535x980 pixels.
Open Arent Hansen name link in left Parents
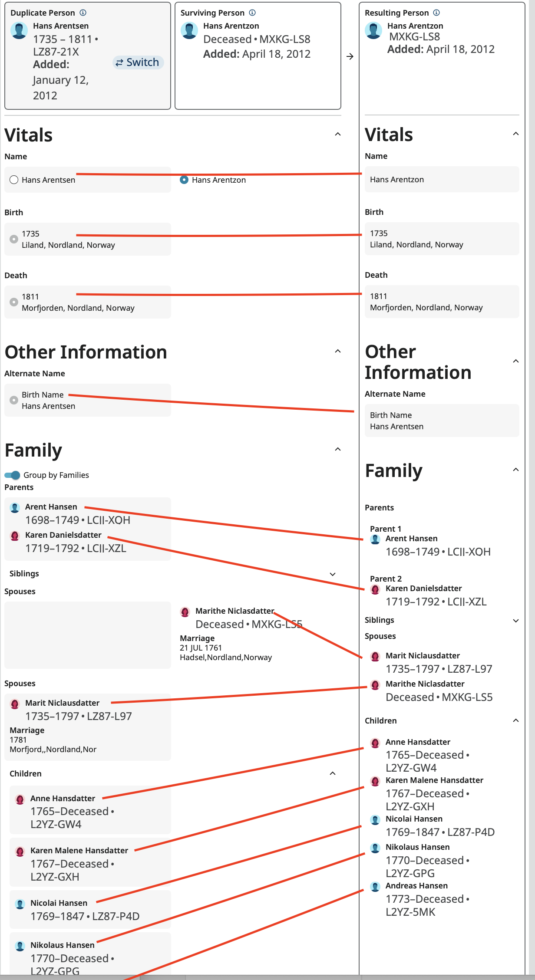pyautogui.click(x=51, y=507)
